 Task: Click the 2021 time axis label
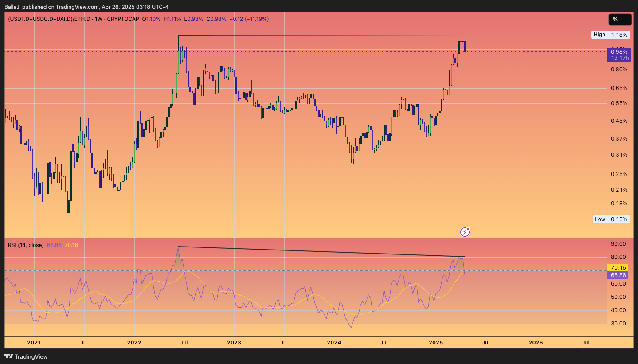coord(34,343)
